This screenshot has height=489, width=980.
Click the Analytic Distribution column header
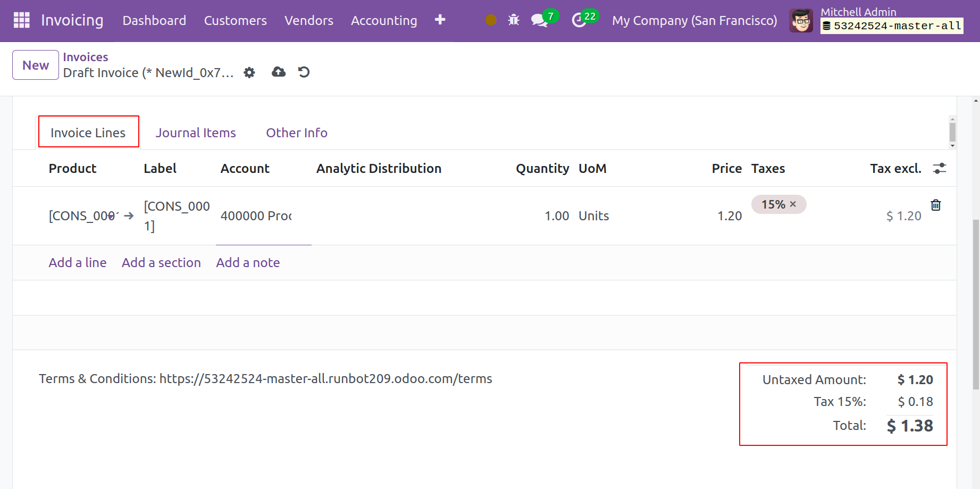click(379, 169)
